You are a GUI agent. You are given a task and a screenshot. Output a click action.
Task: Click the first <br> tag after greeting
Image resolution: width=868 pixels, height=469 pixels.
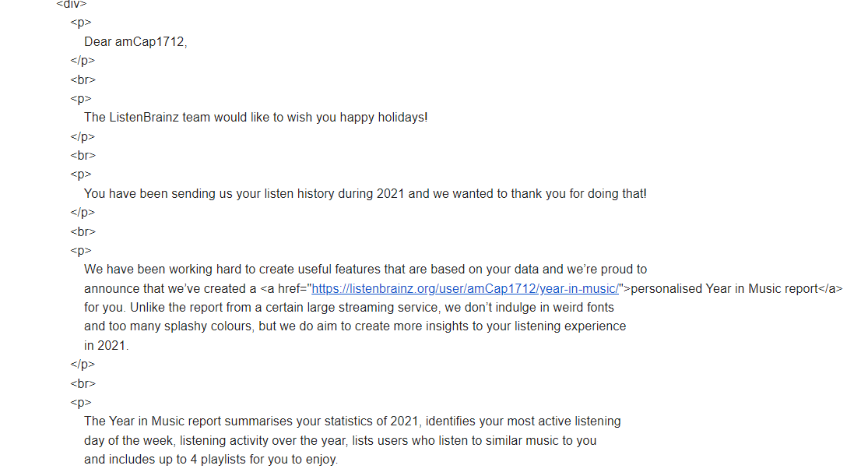[83, 80]
